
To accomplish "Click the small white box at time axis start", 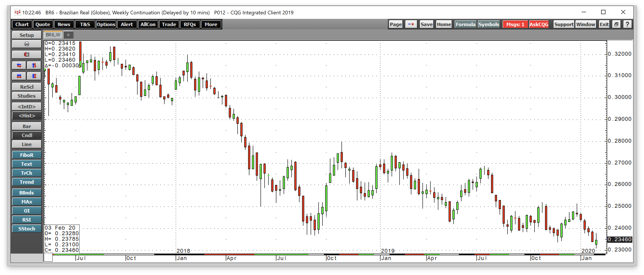I will tap(48, 257).
